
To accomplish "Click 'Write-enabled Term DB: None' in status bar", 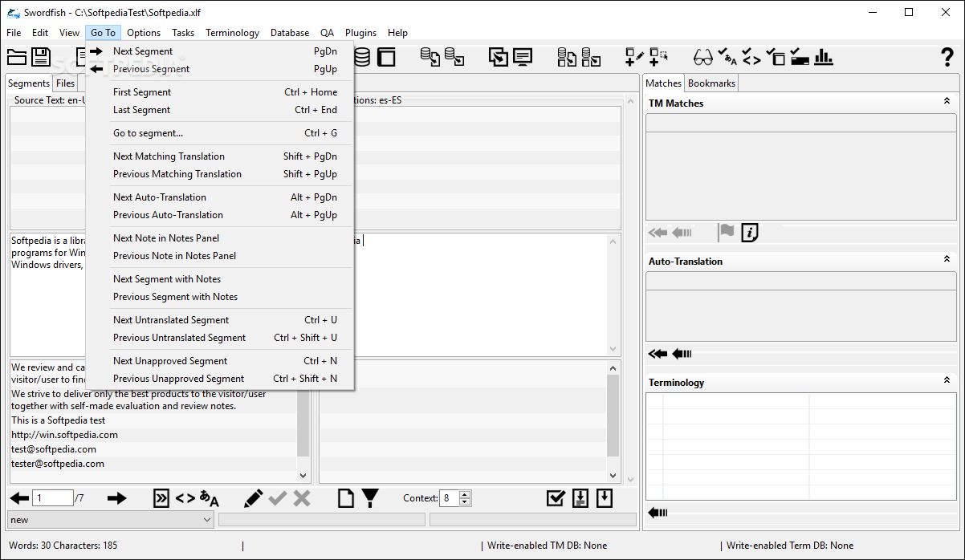I will click(x=790, y=546).
